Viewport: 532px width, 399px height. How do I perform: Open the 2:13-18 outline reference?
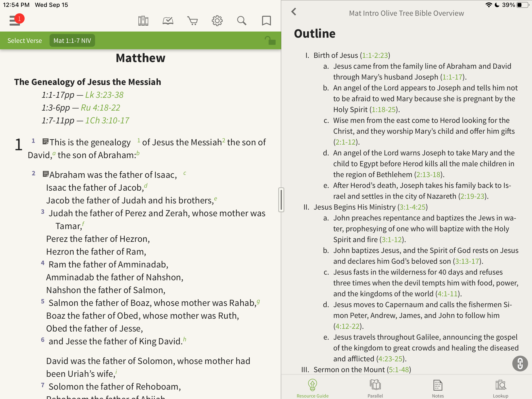pyautogui.click(x=428, y=175)
